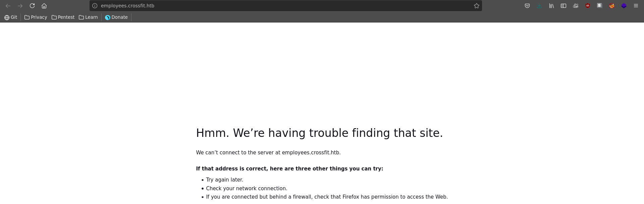This screenshot has width=644, height=204.
Task: Open the Firefox hamburger menu
Action: click(x=636, y=6)
